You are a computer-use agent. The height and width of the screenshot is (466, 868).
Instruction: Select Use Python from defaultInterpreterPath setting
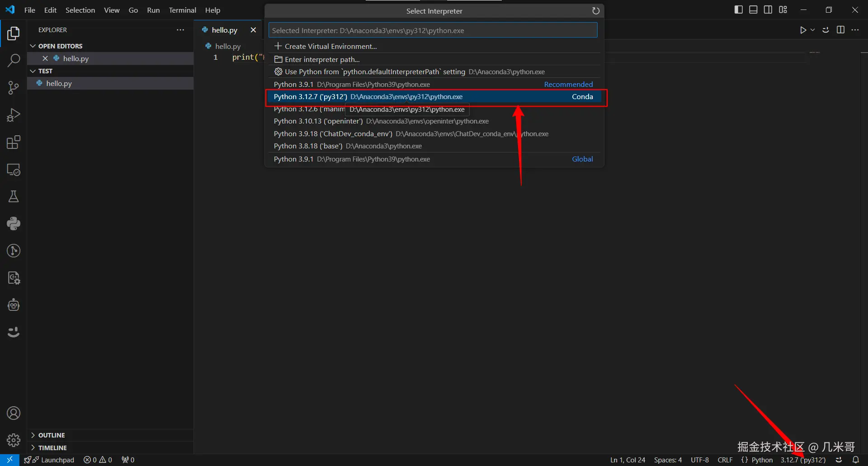(x=434, y=71)
